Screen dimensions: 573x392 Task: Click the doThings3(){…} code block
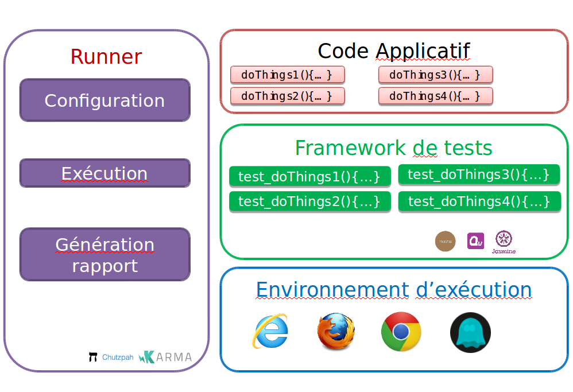click(435, 75)
